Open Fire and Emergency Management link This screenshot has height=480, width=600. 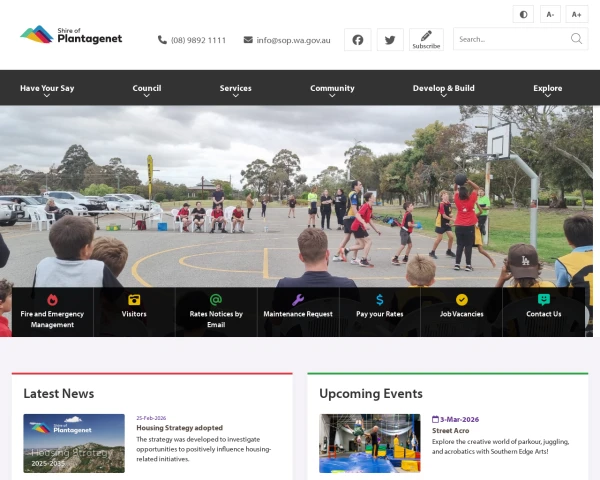pos(52,319)
